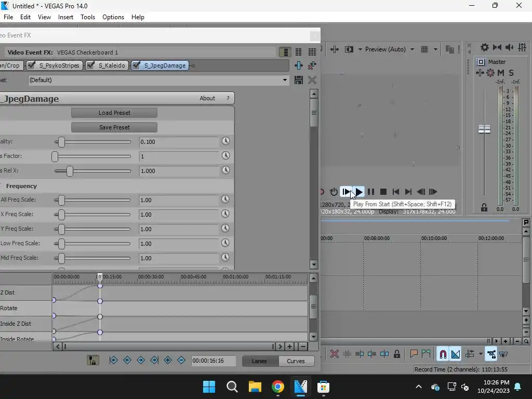This screenshot has width=532, height=399.
Task: Jump to previous keyframe
Action: (127, 361)
